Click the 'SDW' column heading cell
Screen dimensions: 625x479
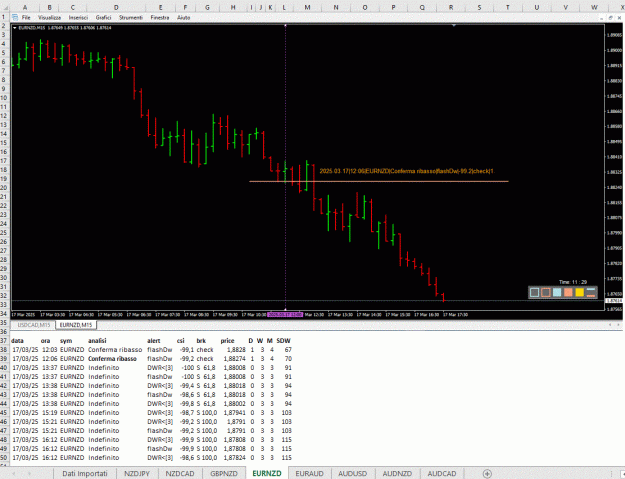coord(283,341)
